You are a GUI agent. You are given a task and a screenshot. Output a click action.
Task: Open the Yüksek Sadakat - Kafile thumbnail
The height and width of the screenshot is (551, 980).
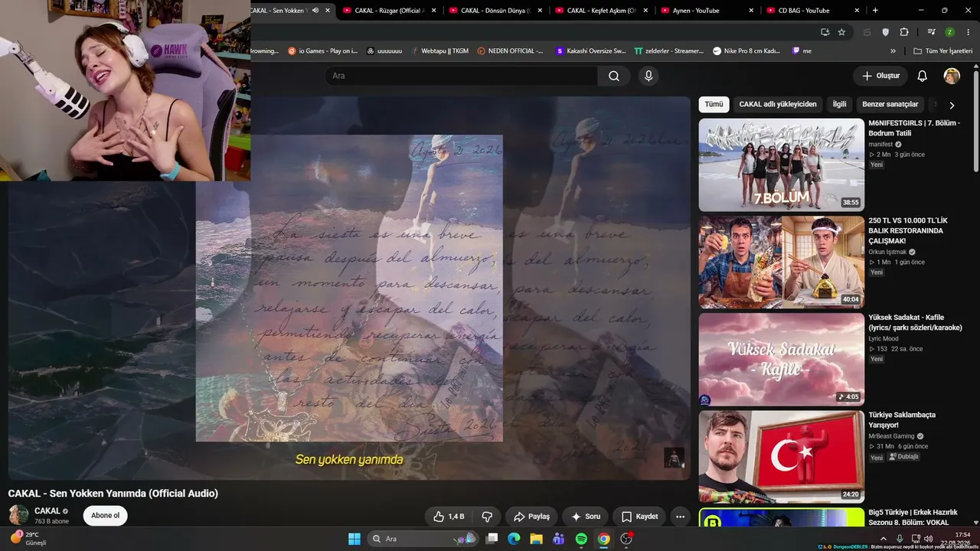tap(781, 359)
